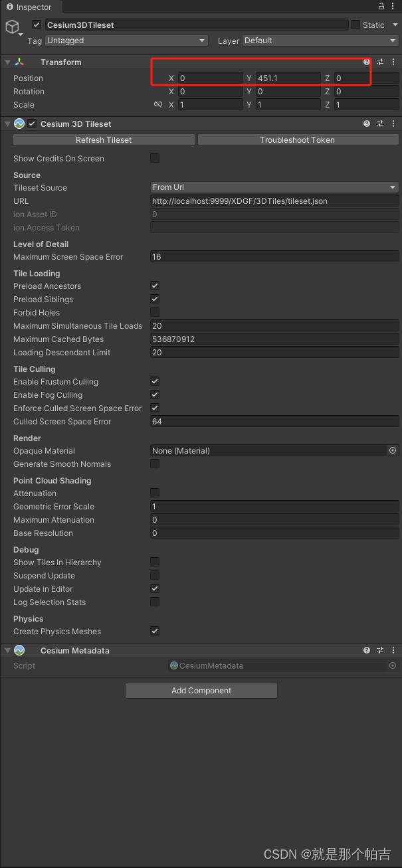The height and width of the screenshot is (868, 402).
Task: Collapse the Transform component foldout
Action: (7, 62)
